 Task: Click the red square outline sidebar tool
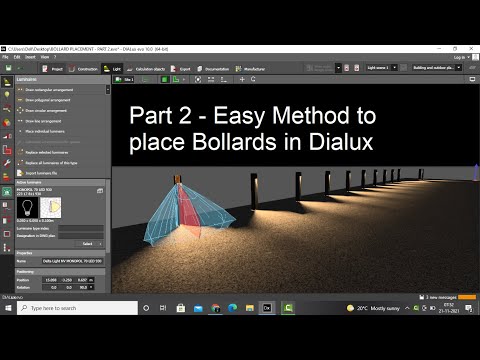(x=7, y=234)
